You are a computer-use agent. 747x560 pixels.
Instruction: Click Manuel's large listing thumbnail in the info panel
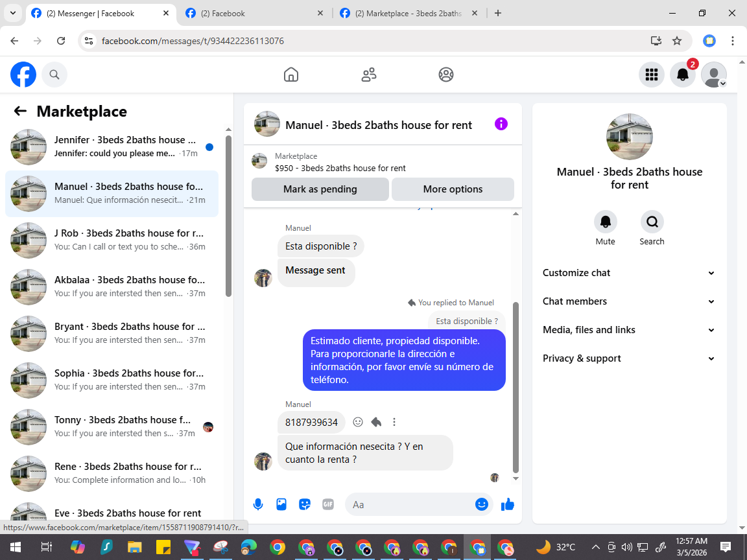tap(630, 137)
